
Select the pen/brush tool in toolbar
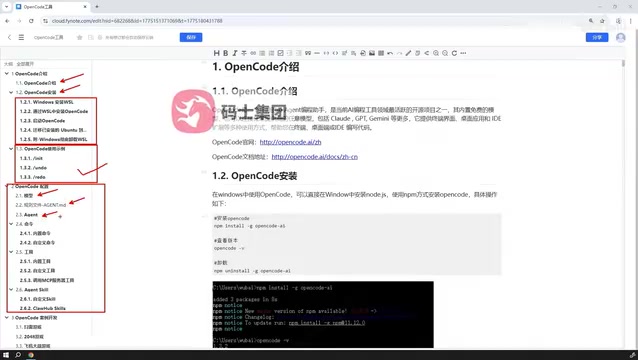(x=409, y=53)
